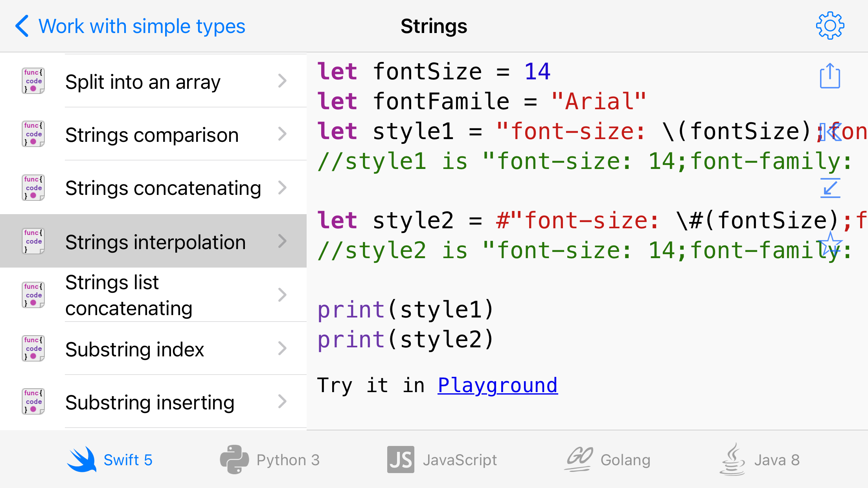Click the Swift bird logo
Screen dimensions: 868x488
coord(82,459)
